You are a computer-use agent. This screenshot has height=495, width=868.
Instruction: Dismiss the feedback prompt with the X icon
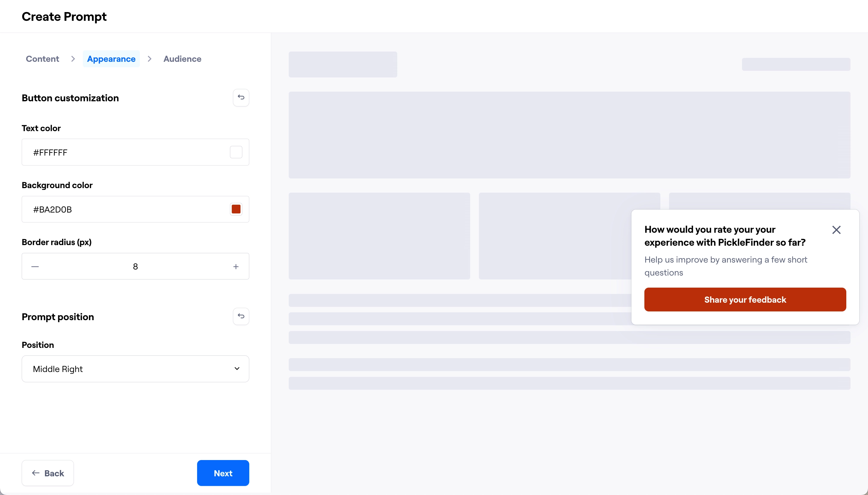[837, 229]
